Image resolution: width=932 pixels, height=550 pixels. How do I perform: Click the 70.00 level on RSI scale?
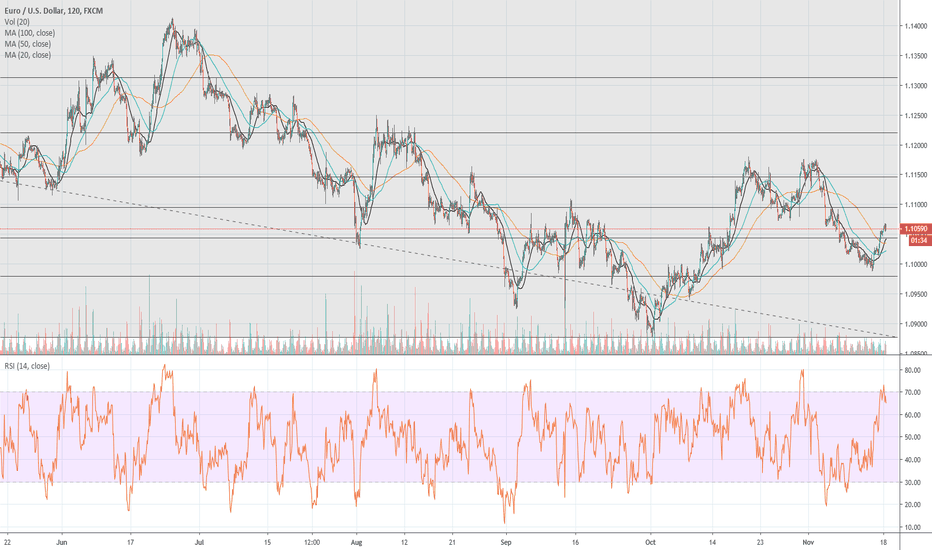point(912,392)
